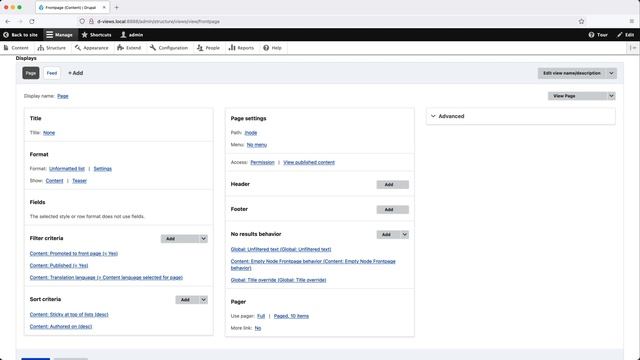Image resolution: width=640 pixels, height=360 pixels.
Task: Edit Promoted to front page filter
Action: click(x=74, y=253)
